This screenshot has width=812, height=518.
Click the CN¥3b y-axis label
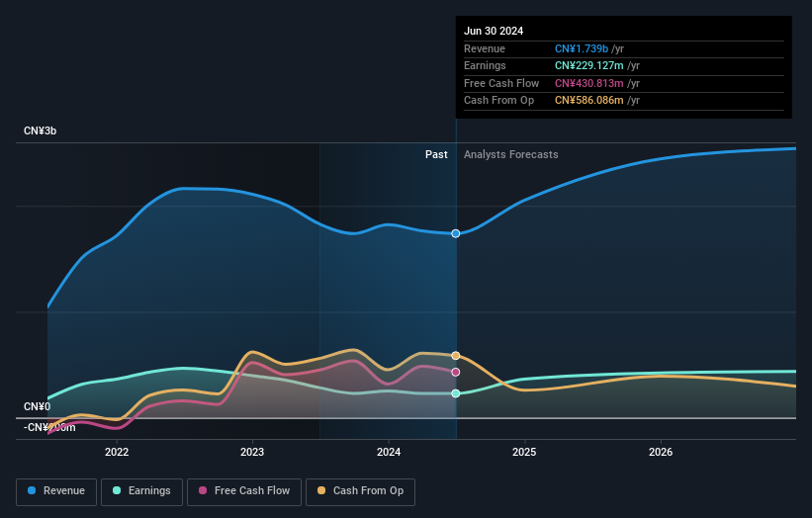coord(40,130)
